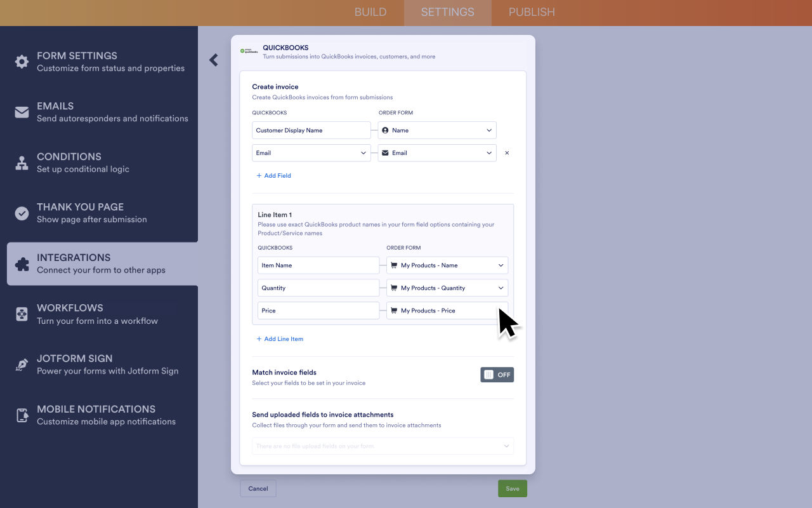Click the back arrow beside the panel
812x508 pixels.
click(x=213, y=60)
